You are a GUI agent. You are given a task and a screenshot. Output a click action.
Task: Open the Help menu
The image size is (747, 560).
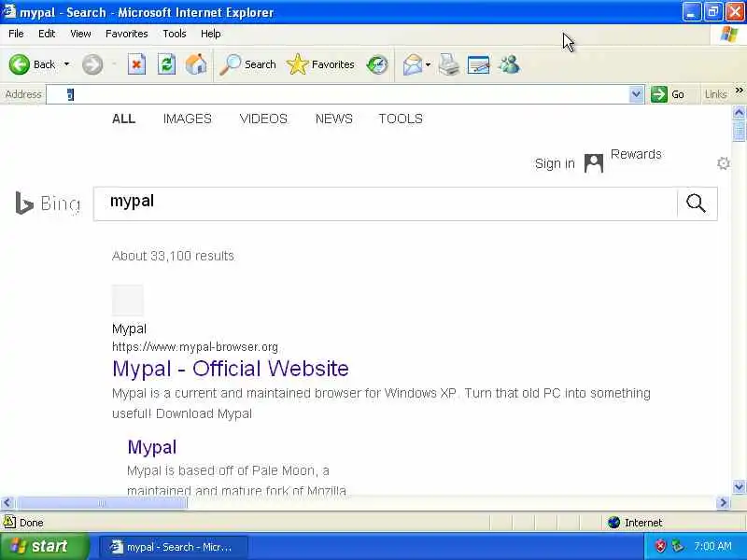tap(211, 34)
